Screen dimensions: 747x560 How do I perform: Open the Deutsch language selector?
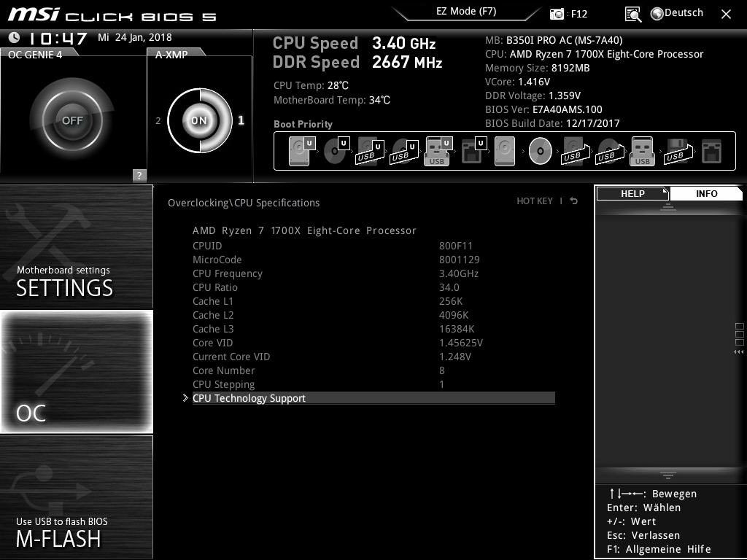pos(684,13)
